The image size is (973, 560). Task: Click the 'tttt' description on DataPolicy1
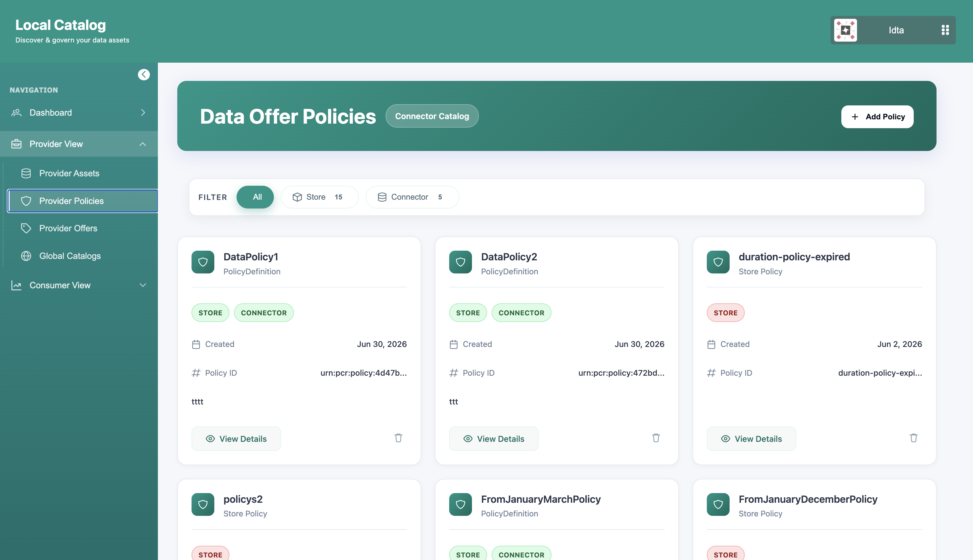[x=198, y=402]
